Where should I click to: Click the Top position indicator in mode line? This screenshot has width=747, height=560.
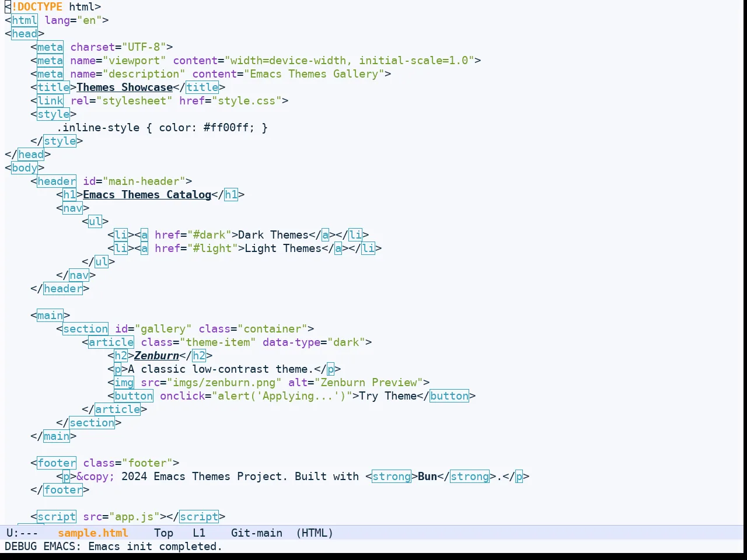163,533
